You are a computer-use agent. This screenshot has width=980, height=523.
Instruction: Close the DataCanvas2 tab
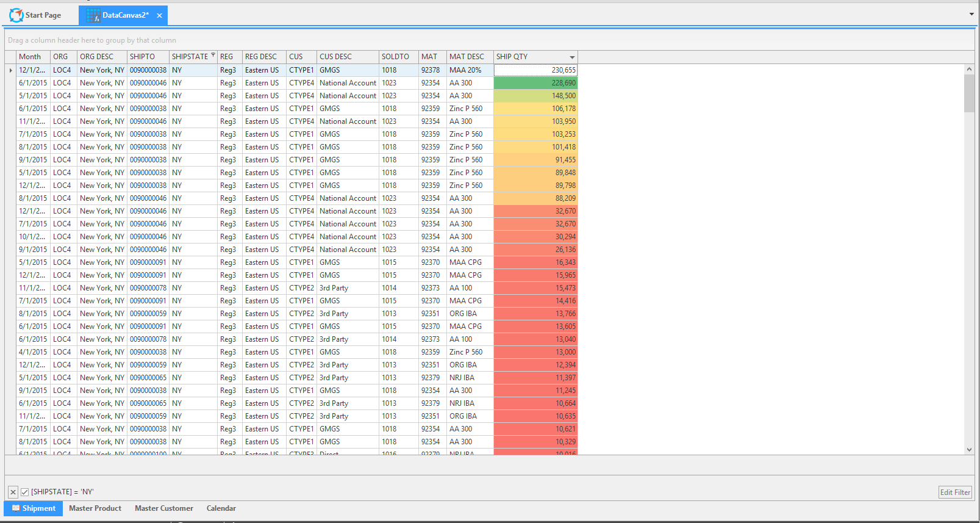point(159,16)
